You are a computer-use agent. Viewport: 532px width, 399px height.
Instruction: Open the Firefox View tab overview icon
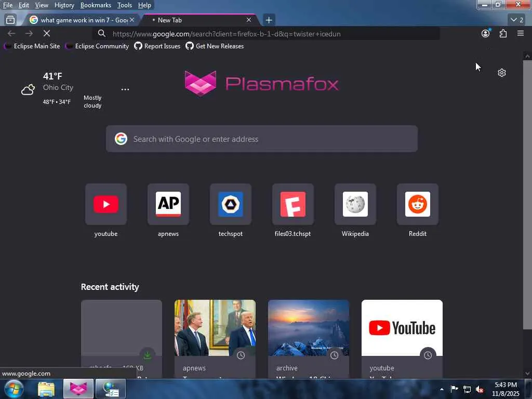10,20
